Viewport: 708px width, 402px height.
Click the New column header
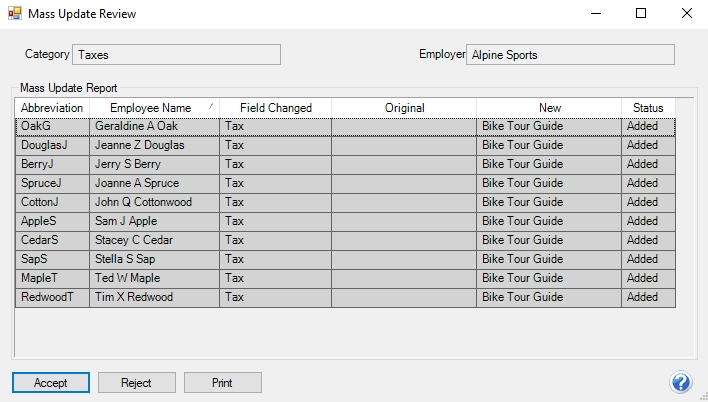pyautogui.click(x=549, y=108)
